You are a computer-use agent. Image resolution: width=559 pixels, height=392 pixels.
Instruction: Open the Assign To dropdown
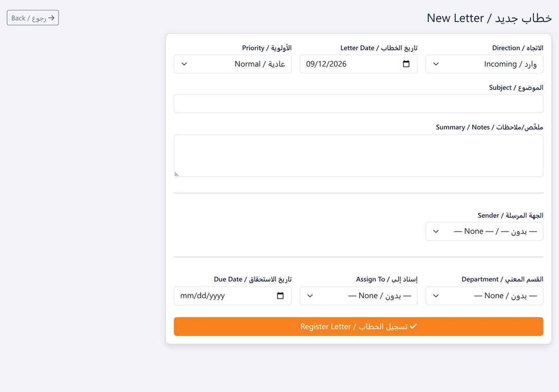[x=358, y=296]
